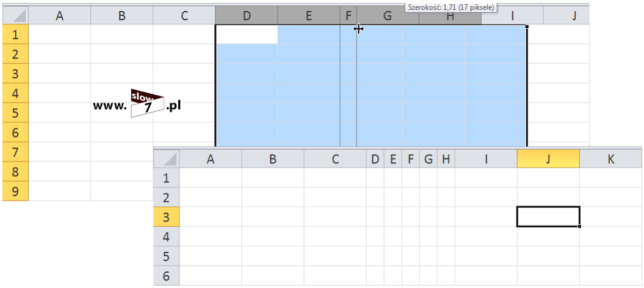Click the slow7 logo image
This screenshot has height=288, width=644.
147,103
